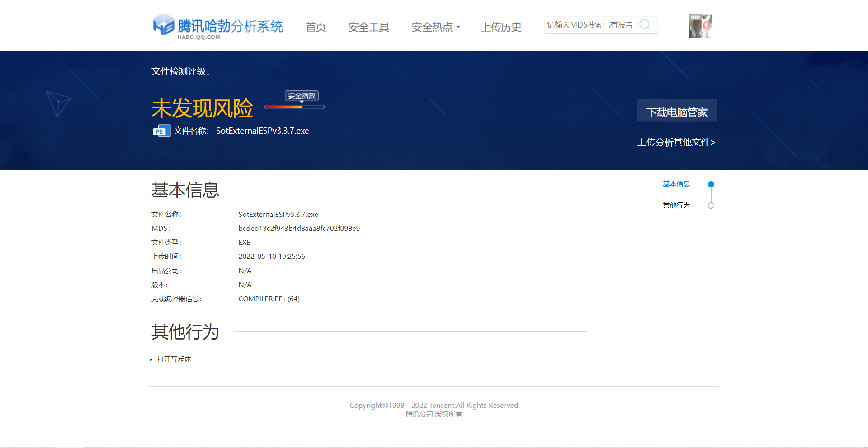The height and width of the screenshot is (448, 868).
Task: Go to the 首页 menu item
Action: [316, 27]
